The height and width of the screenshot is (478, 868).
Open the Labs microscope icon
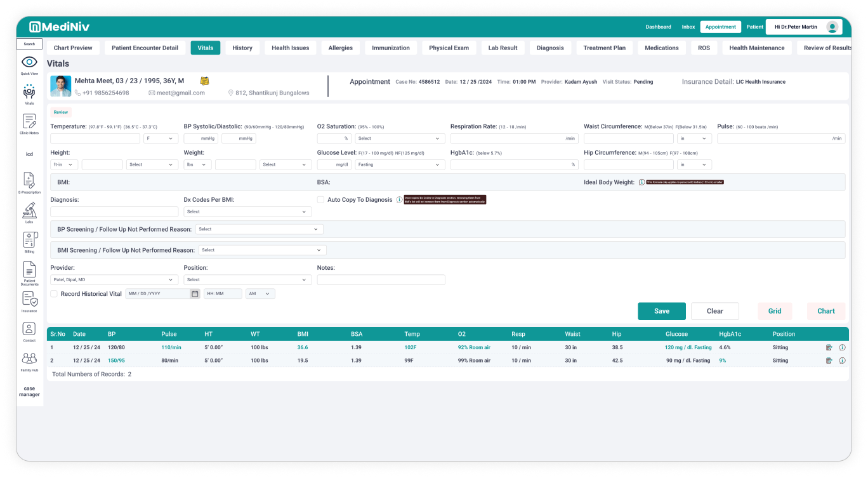pos(29,210)
